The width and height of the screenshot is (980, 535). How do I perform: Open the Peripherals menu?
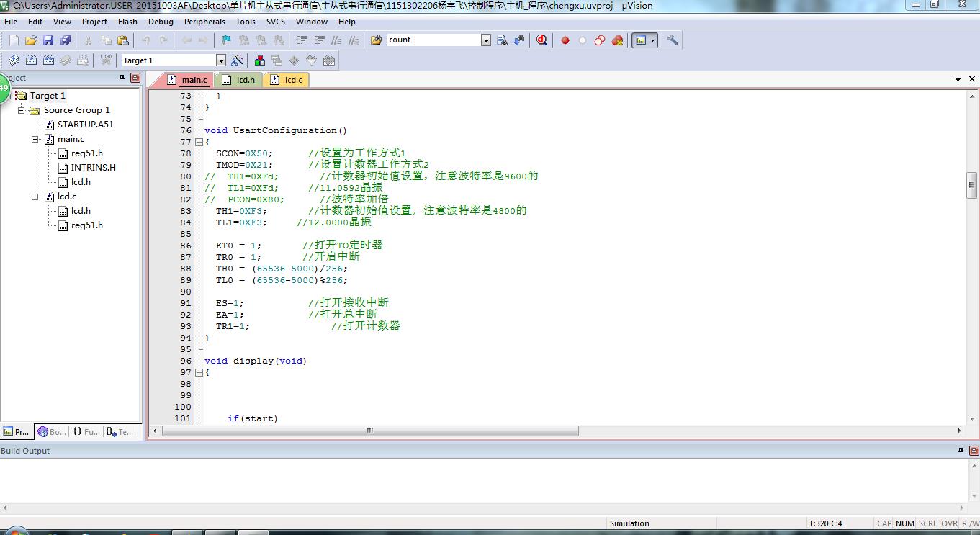(x=204, y=22)
